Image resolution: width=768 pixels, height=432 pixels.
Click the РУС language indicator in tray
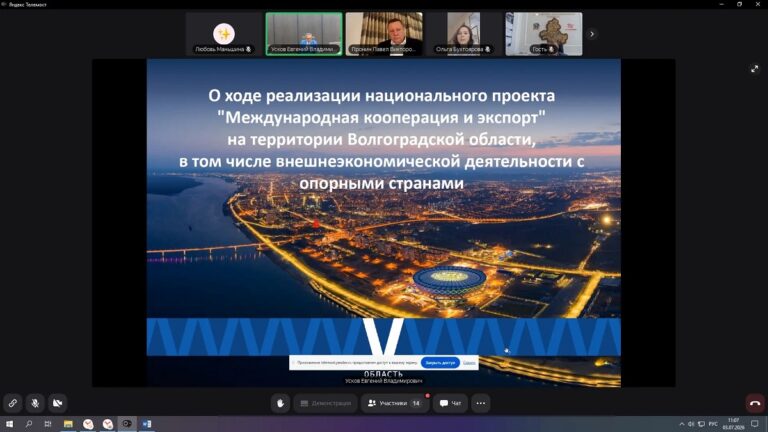point(713,424)
